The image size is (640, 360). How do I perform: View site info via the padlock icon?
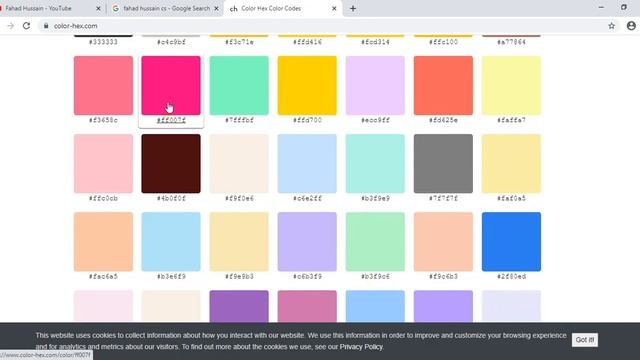tap(46, 26)
